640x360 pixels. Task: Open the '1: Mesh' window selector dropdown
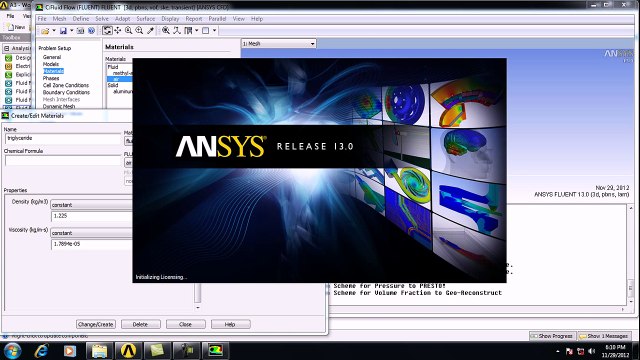coord(279,44)
